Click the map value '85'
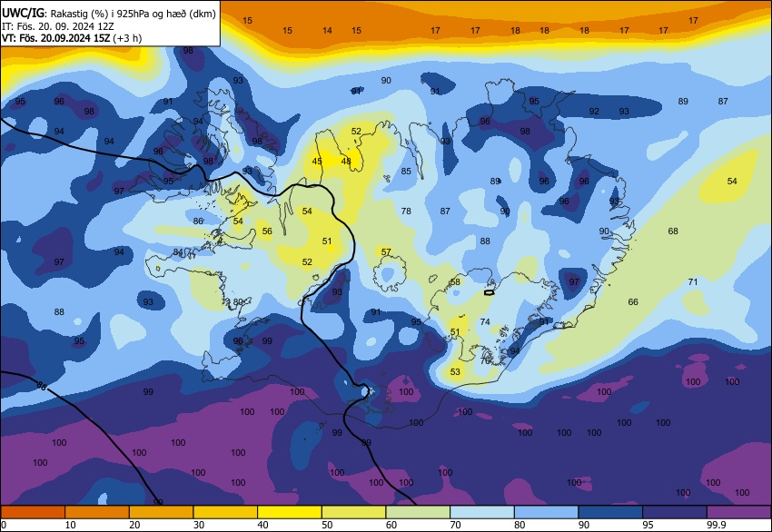The image size is (772, 532). (x=406, y=172)
